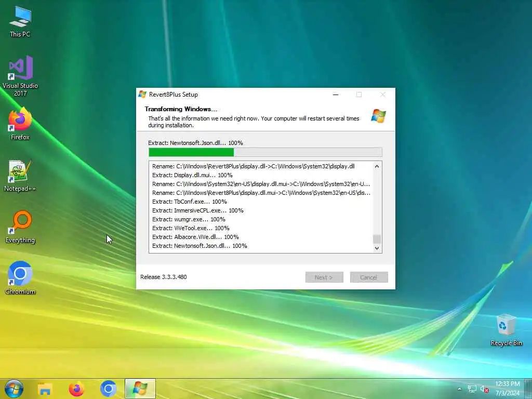Open the taskbar clock and date
This screenshot has height=399, width=532.
click(x=508, y=389)
